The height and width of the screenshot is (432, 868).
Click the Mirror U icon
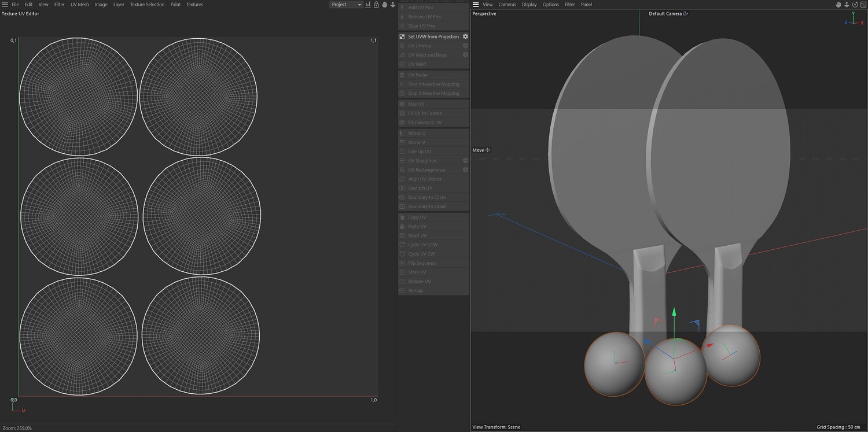402,134
